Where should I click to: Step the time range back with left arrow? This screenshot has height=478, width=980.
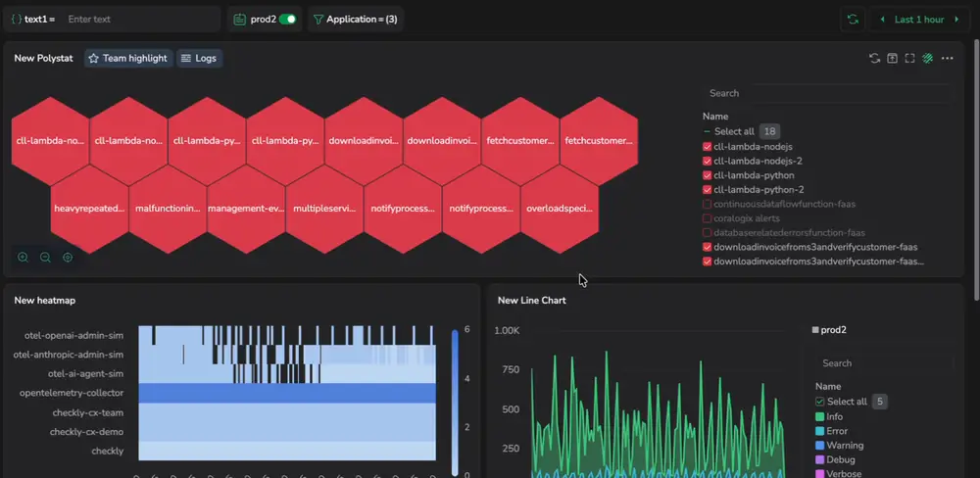point(883,20)
